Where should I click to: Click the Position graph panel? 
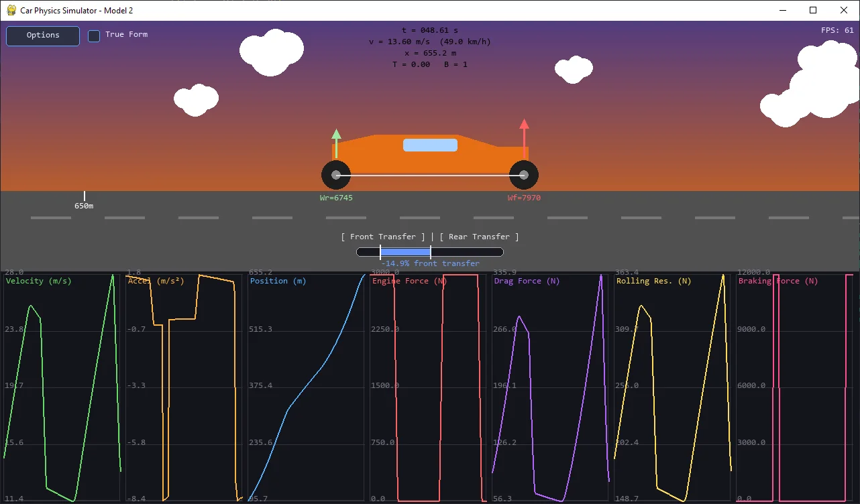pyautogui.click(x=307, y=387)
